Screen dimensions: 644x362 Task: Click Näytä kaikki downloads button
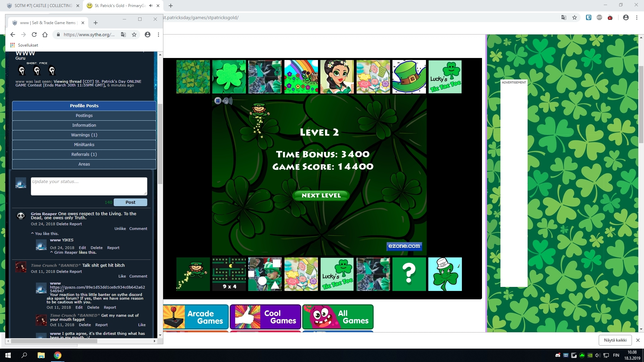click(x=615, y=340)
